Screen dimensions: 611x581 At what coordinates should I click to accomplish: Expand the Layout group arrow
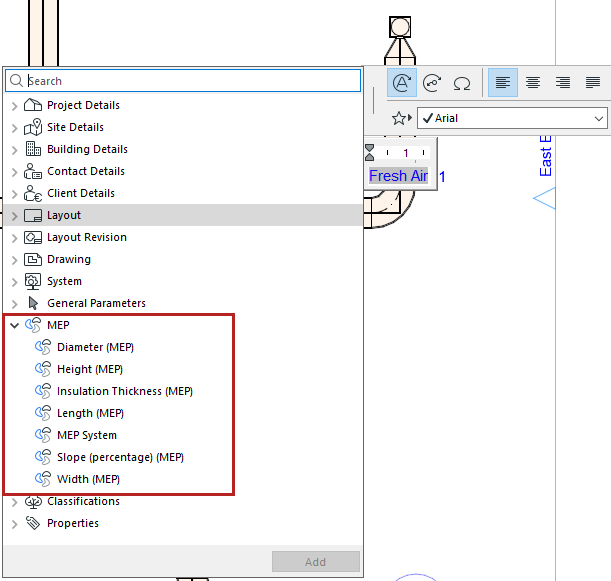(x=14, y=216)
